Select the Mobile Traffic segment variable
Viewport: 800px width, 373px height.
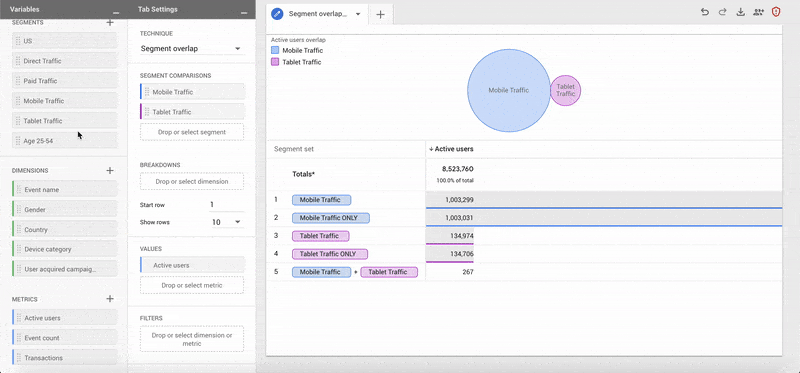click(x=65, y=101)
